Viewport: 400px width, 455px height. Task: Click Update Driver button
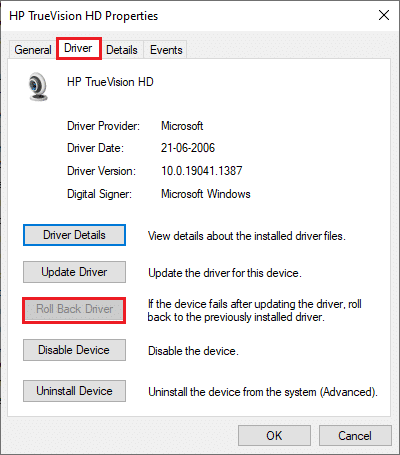coord(74,272)
